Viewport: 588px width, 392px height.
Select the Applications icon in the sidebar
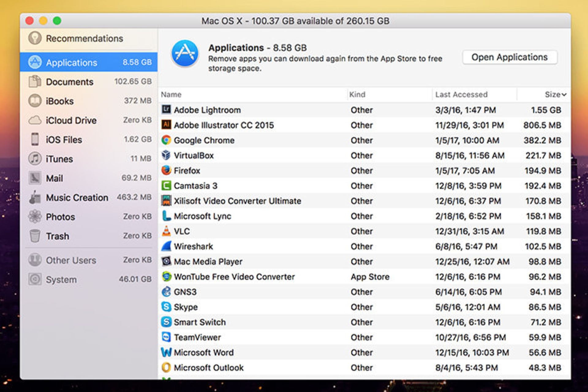pyautogui.click(x=35, y=62)
